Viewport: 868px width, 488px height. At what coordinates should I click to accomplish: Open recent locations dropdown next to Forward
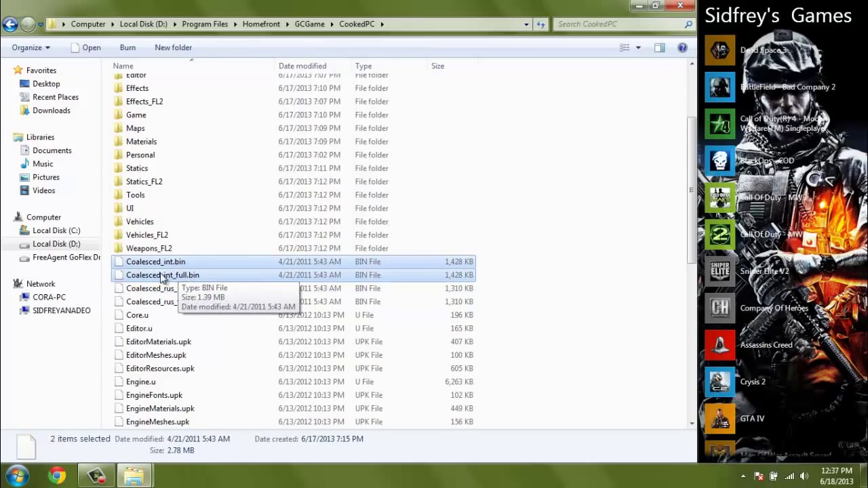click(41, 24)
